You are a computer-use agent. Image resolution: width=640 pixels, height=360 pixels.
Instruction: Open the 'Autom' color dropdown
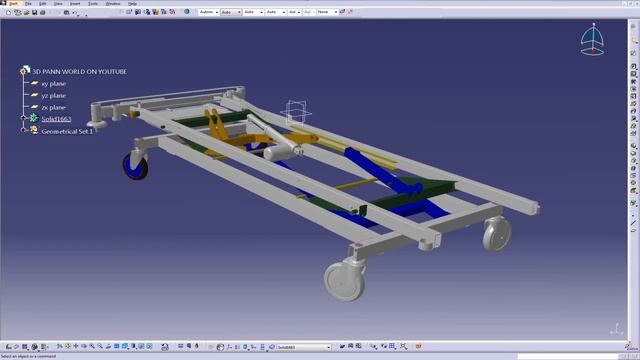tap(209, 12)
